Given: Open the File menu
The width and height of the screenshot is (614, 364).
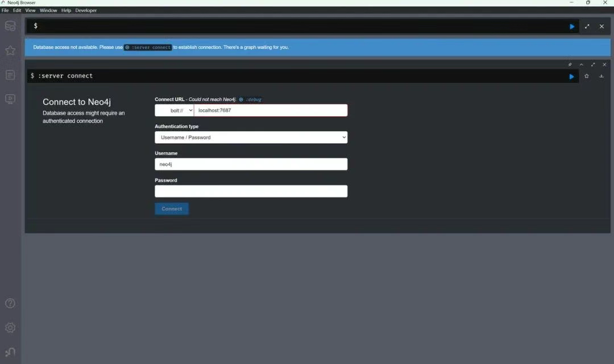Looking at the screenshot, I should [x=5, y=11].
